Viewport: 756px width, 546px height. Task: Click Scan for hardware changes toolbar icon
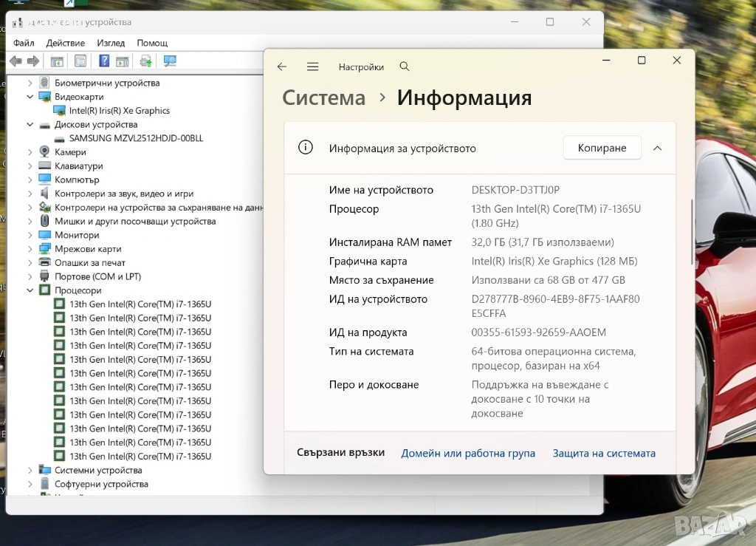tap(170, 61)
